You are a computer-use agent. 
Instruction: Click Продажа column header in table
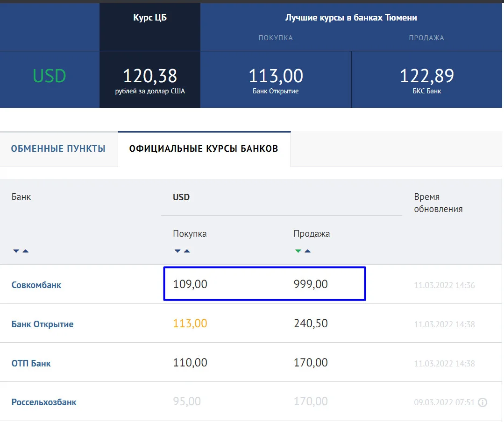click(x=312, y=234)
